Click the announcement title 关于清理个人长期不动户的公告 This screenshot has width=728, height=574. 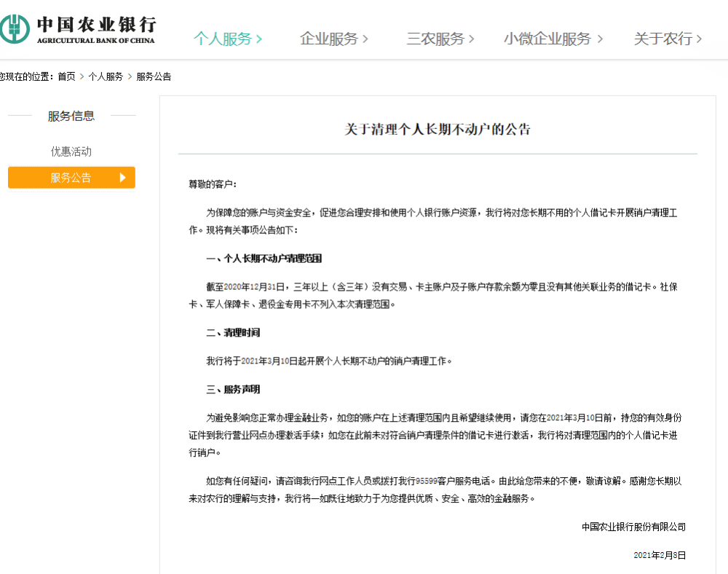[438, 129]
